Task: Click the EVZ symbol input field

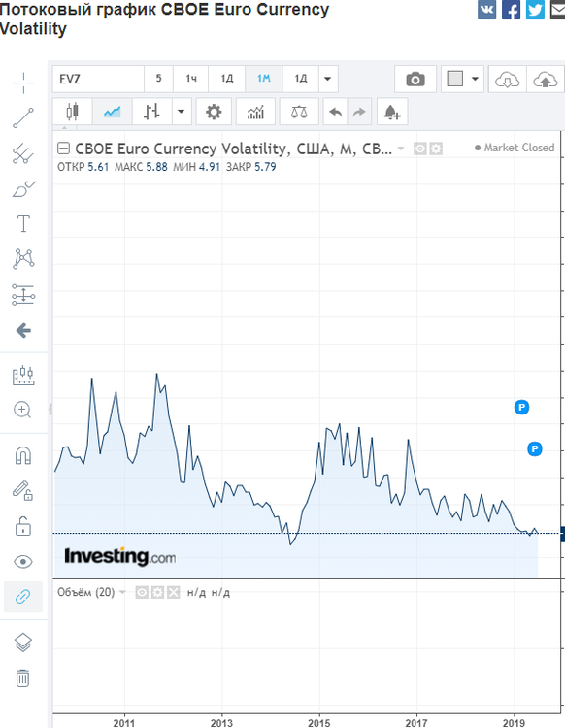Action: coord(98,79)
